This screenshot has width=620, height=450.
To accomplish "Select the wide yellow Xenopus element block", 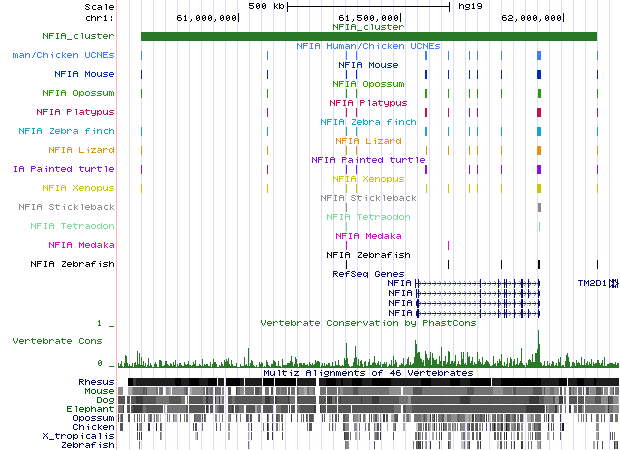I will [539, 188].
